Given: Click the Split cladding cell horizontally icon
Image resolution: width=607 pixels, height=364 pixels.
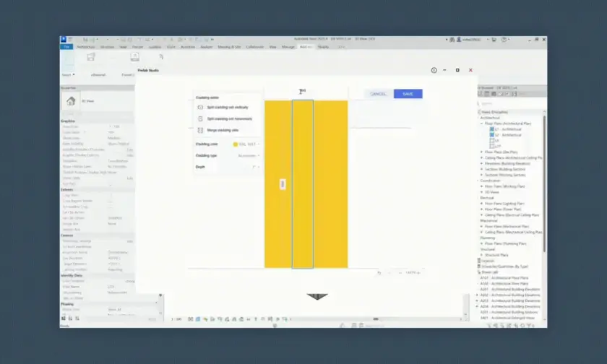Looking at the screenshot, I should click(x=200, y=118).
